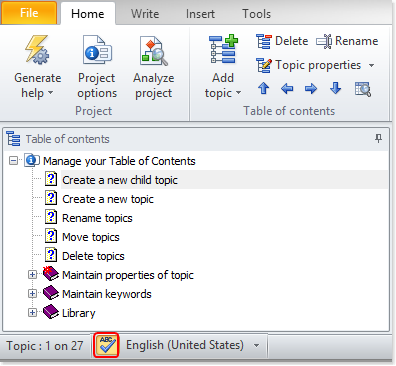The width and height of the screenshot is (396, 366).
Task: Open the Tools ribbon tab
Action: click(x=256, y=14)
